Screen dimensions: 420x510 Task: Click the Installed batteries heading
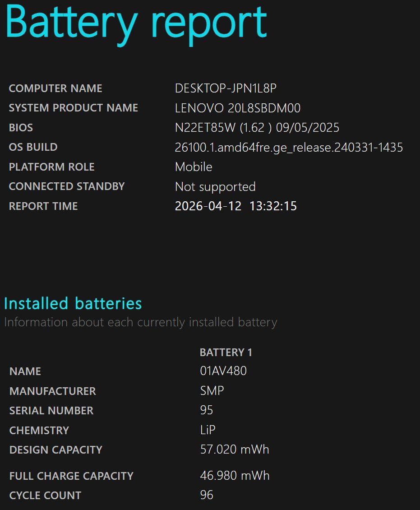tap(73, 303)
